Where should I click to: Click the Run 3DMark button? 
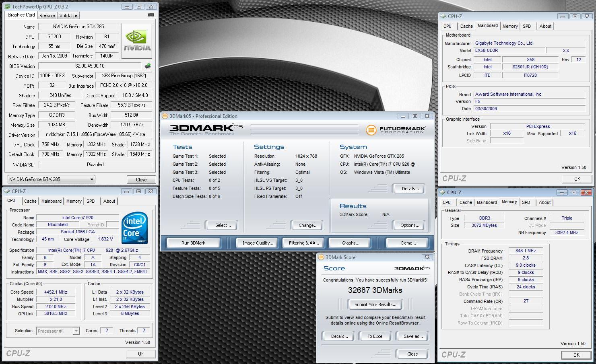193,243
